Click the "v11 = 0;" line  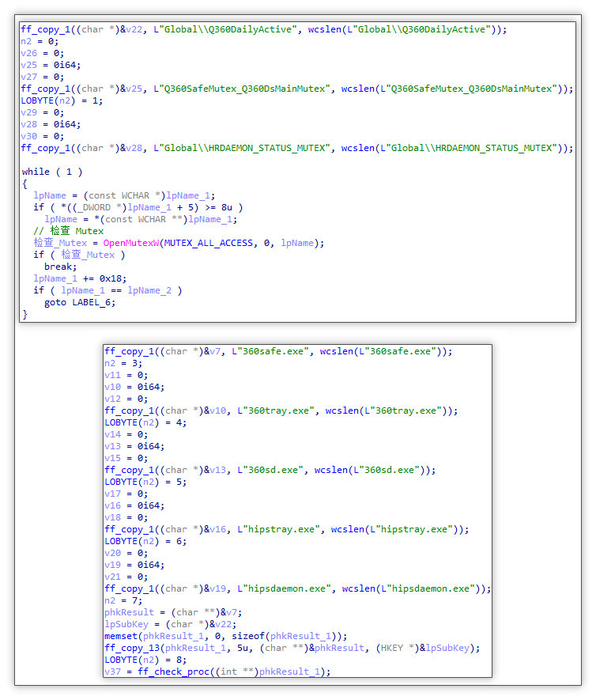tap(126, 376)
